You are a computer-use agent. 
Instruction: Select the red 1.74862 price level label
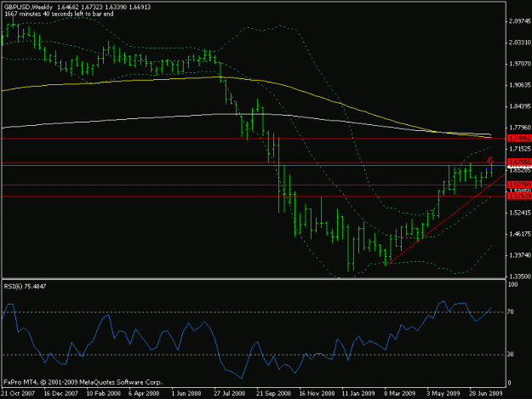(519, 139)
